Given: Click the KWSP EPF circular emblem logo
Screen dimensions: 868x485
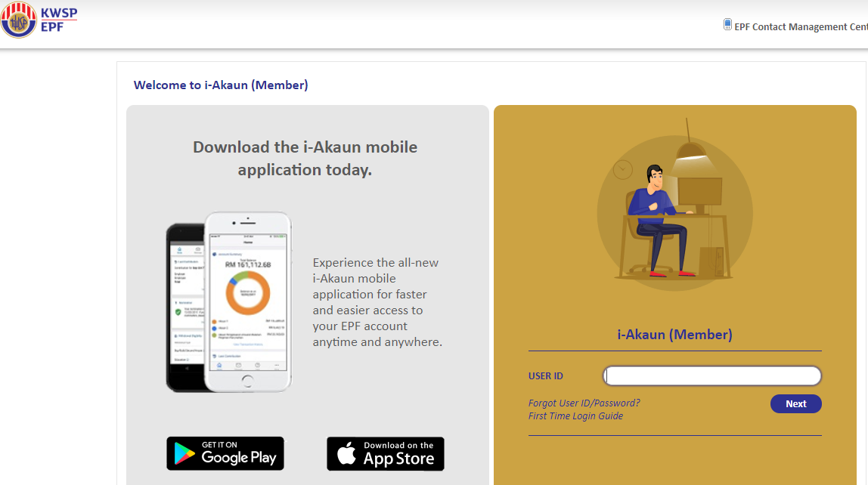Looking at the screenshot, I should point(18,20).
